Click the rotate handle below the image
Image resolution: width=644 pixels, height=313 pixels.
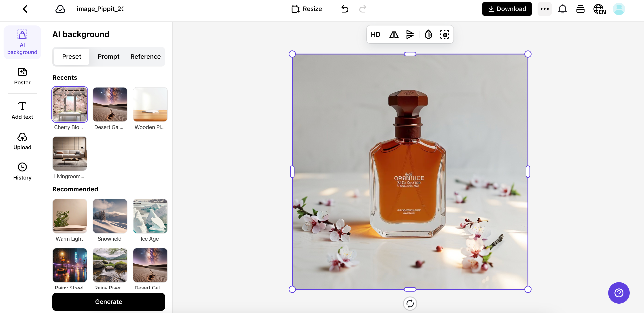410,304
